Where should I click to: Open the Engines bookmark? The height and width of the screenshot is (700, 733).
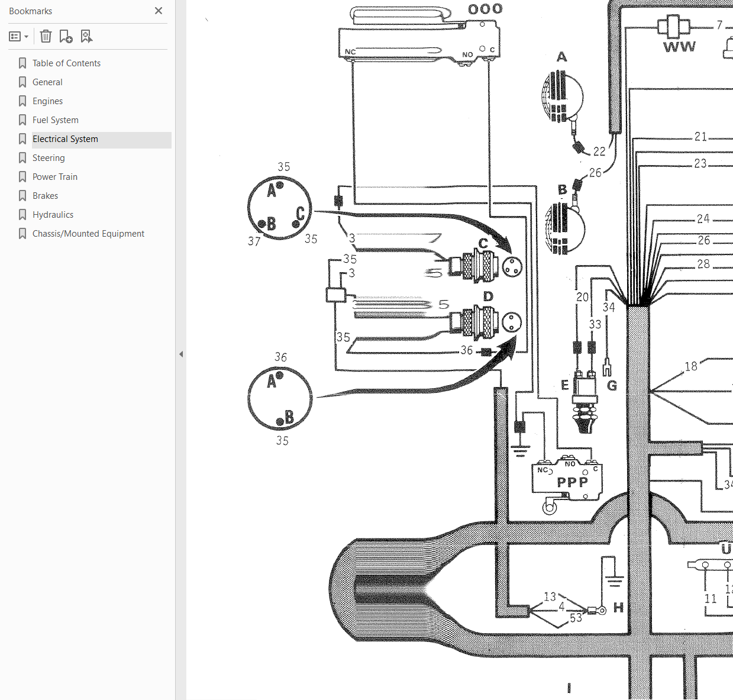pos(47,101)
